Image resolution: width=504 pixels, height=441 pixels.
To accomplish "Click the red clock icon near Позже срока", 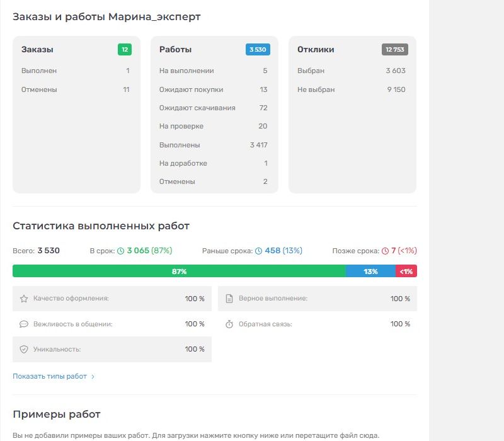I will tap(385, 251).
